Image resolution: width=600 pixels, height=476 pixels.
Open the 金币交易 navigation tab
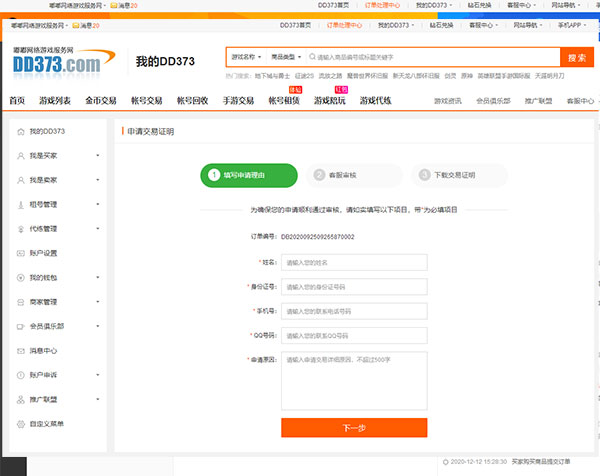point(101,101)
